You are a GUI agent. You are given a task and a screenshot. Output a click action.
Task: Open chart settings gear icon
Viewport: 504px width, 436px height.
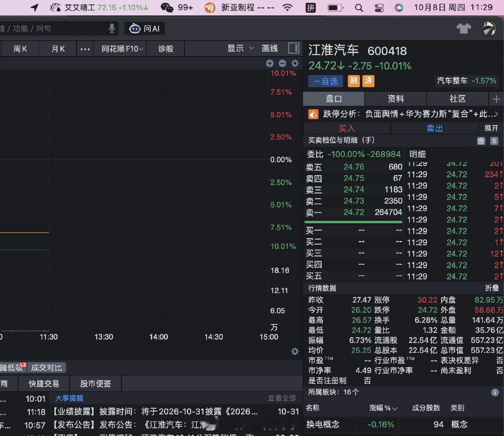pos(295,63)
